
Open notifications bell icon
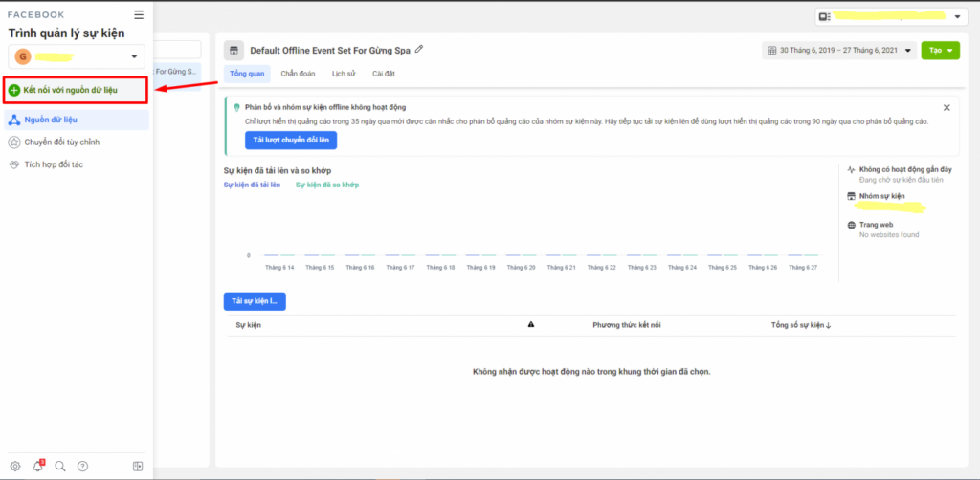(37, 466)
